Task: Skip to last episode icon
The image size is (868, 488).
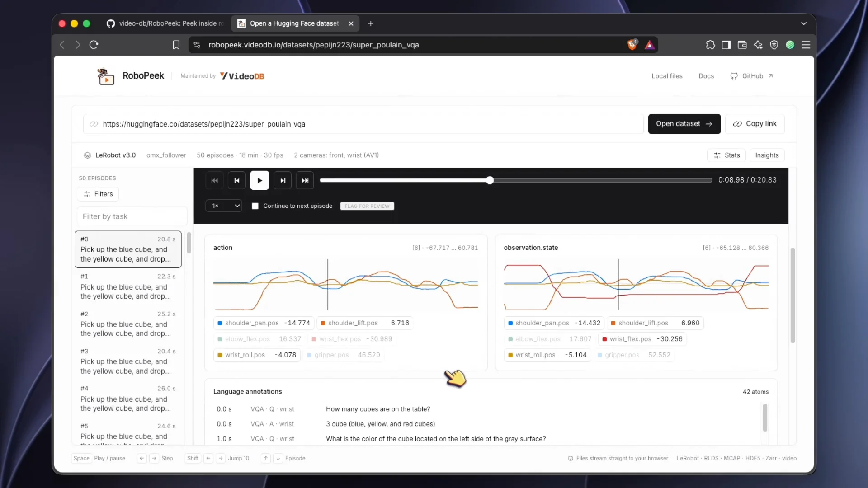Action: (x=305, y=180)
